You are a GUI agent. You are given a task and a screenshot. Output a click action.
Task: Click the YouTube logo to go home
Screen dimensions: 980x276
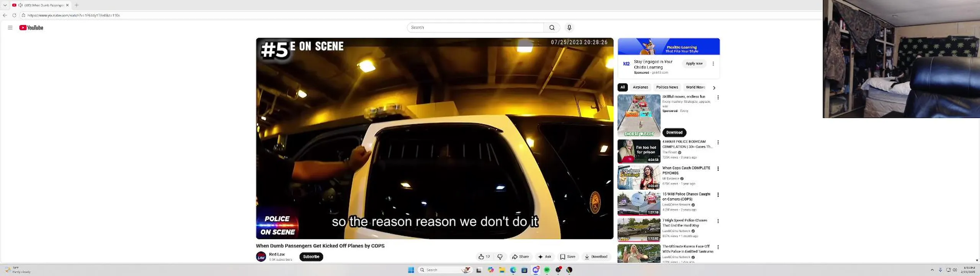(x=31, y=28)
